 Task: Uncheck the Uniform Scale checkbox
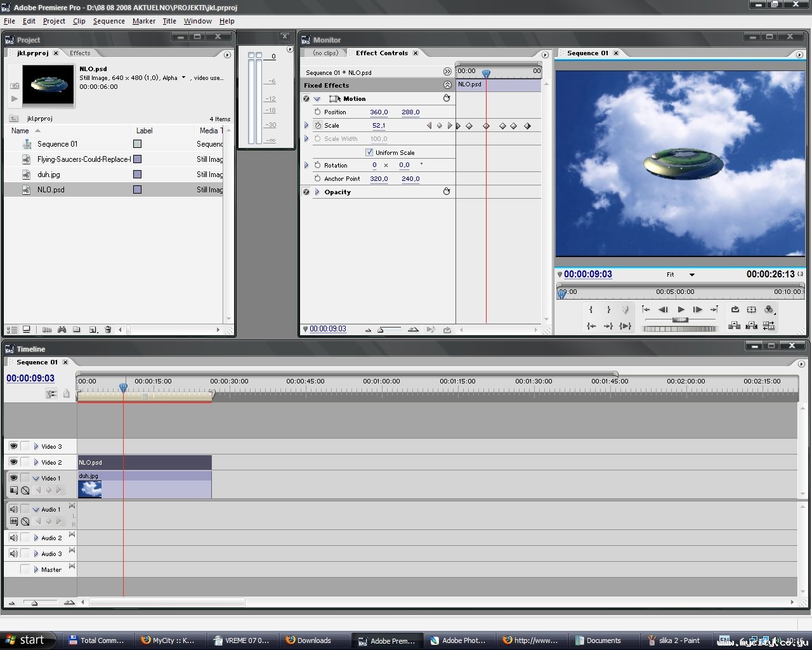(369, 152)
